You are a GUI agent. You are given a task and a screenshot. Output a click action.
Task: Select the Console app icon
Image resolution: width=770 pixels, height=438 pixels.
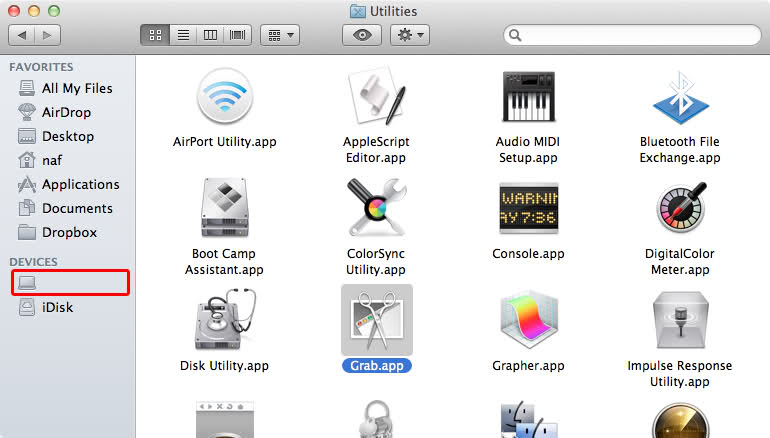click(528, 208)
